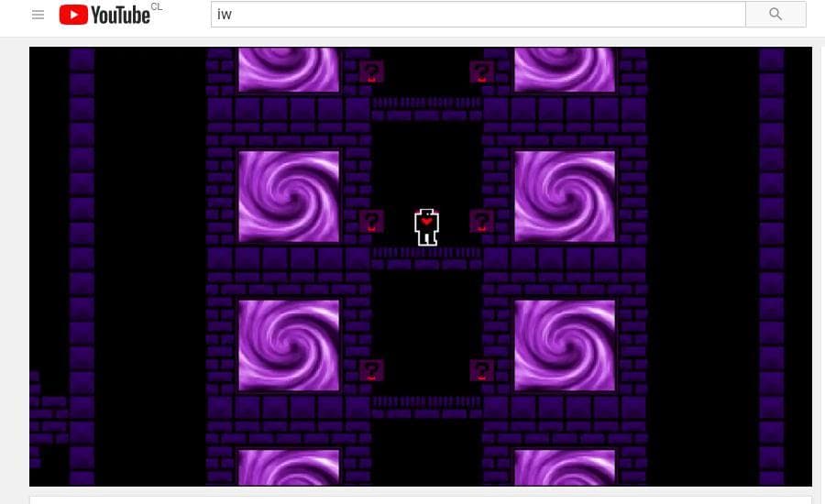Click the video player area
This screenshot has height=504, width=825.
pos(421,267)
